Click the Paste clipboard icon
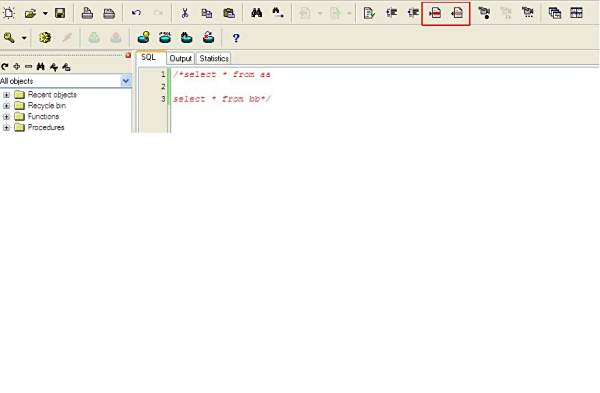This screenshot has height=393, width=600. tap(229, 13)
